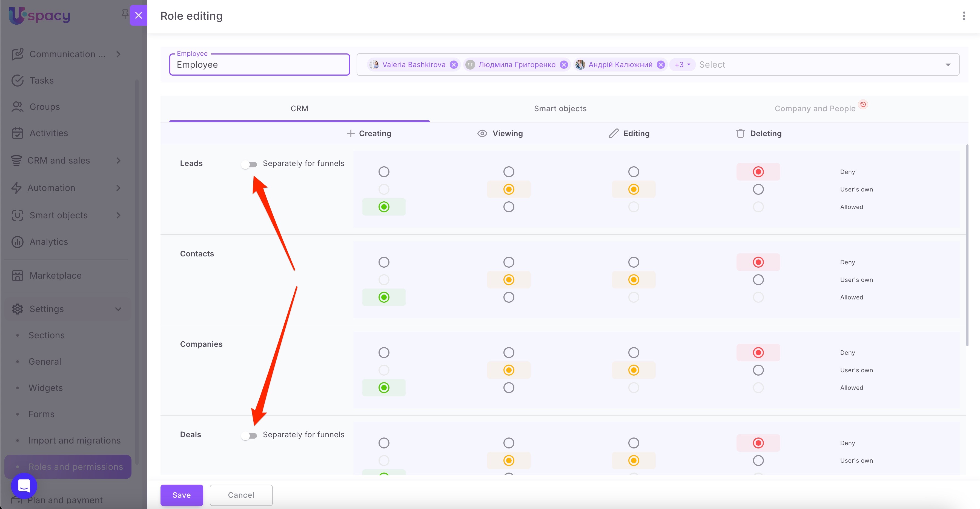Remove Valeria Bashkirova from the role
The height and width of the screenshot is (509, 980).
[x=454, y=65]
